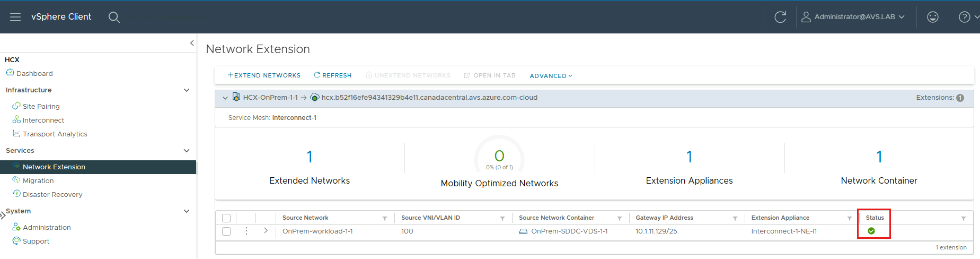Viewport: 980px width, 259px height.
Task: Collapse the System section
Action: pos(187,211)
